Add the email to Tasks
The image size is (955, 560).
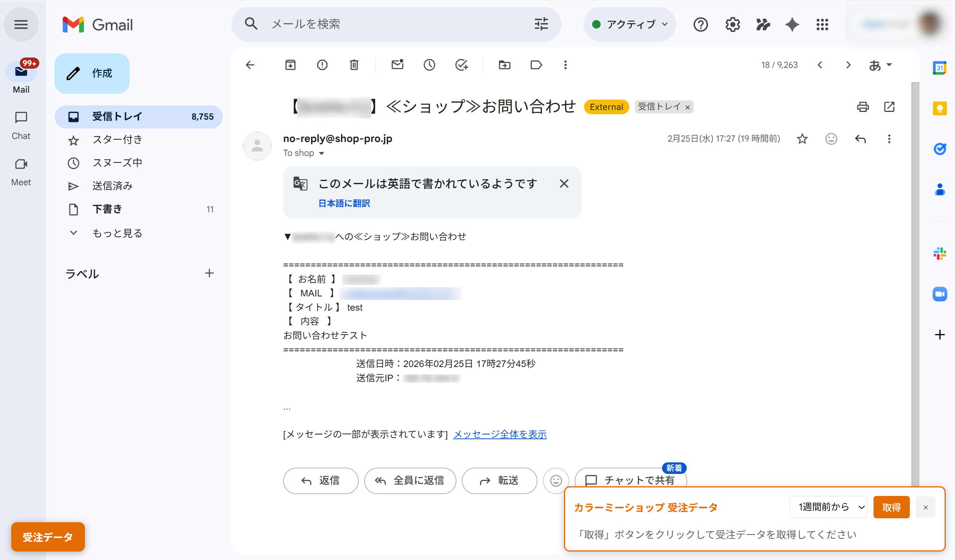pos(461,65)
